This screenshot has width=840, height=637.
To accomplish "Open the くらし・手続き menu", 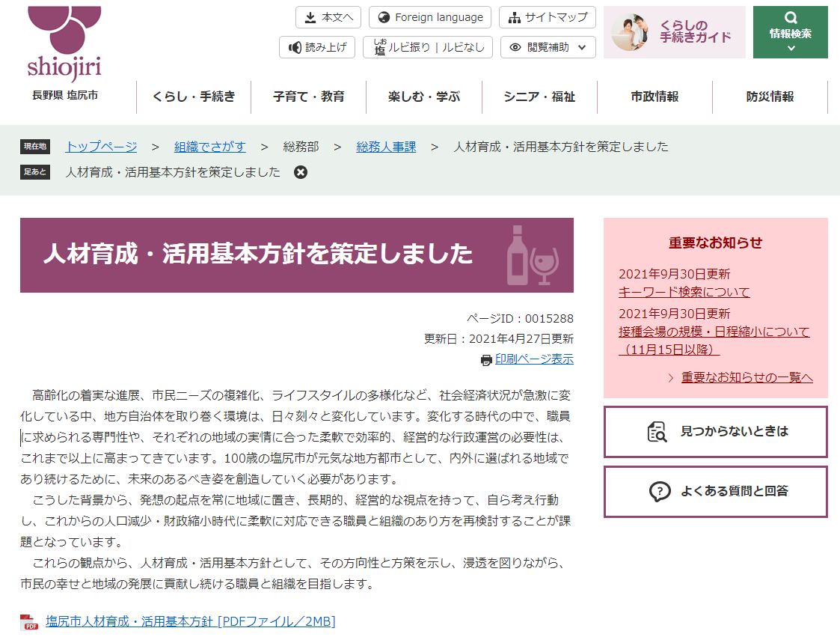I will click(x=194, y=97).
